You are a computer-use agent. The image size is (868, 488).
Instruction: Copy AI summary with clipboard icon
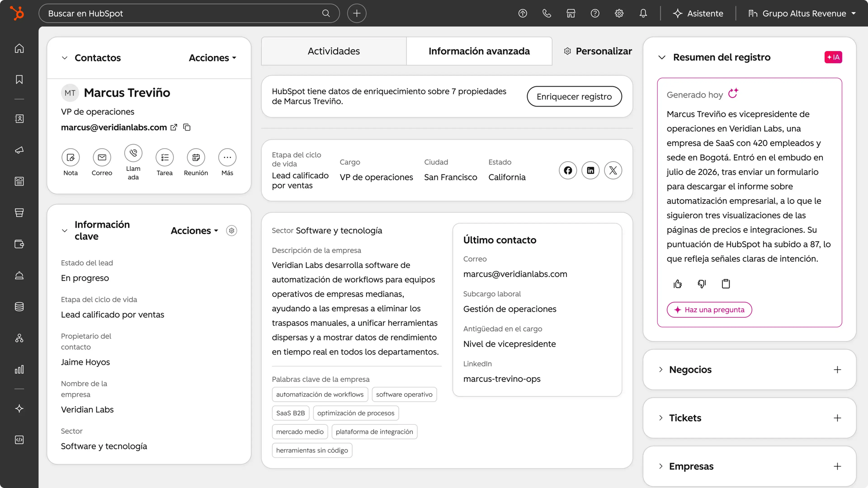(x=726, y=284)
